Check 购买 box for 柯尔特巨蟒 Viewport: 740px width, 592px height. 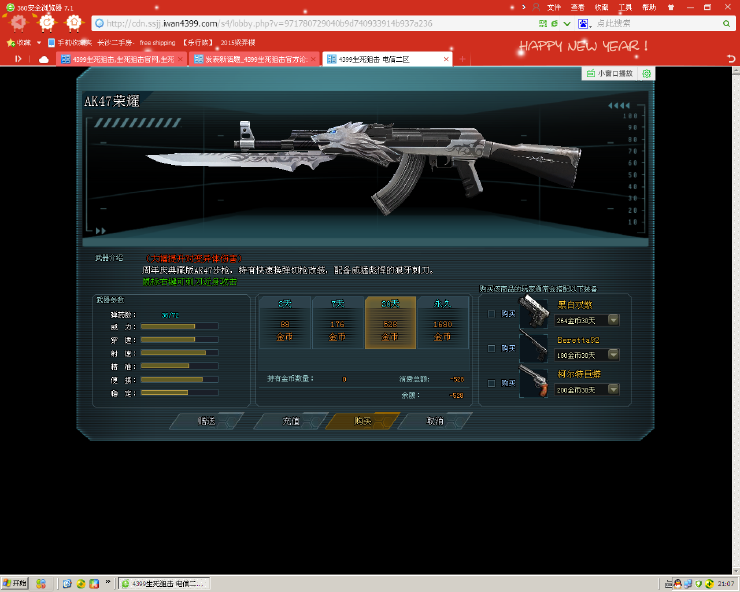[x=491, y=383]
